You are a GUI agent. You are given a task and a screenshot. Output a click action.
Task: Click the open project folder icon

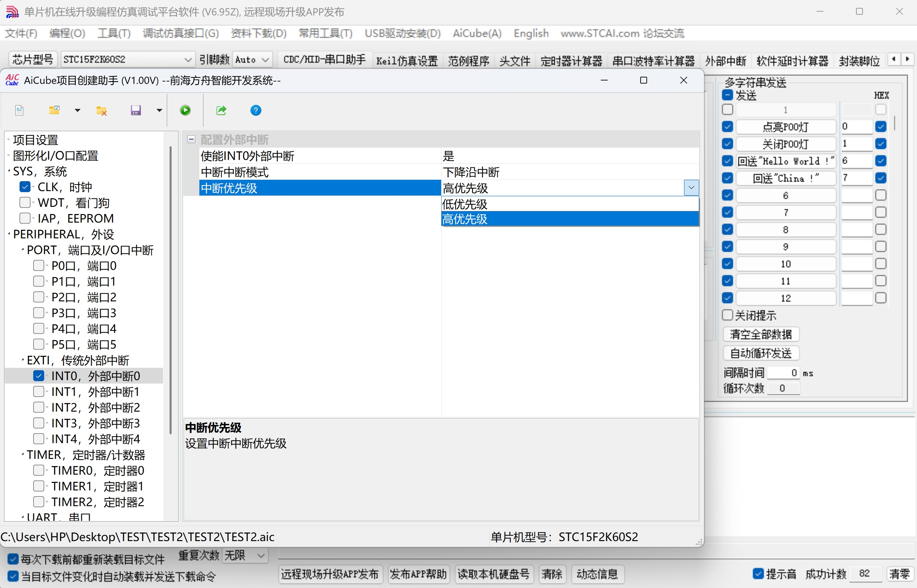click(x=54, y=110)
